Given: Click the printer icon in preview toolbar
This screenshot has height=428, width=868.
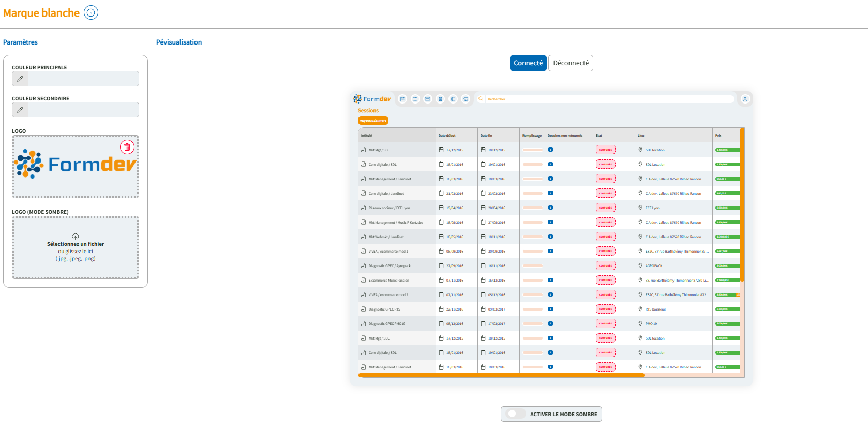Looking at the screenshot, I should [x=466, y=99].
